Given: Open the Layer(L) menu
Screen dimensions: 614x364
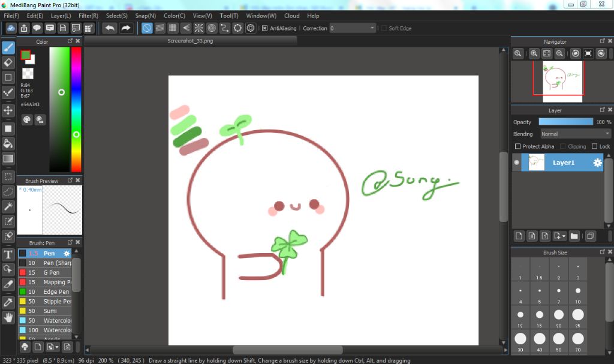Looking at the screenshot, I should point(61,16).
